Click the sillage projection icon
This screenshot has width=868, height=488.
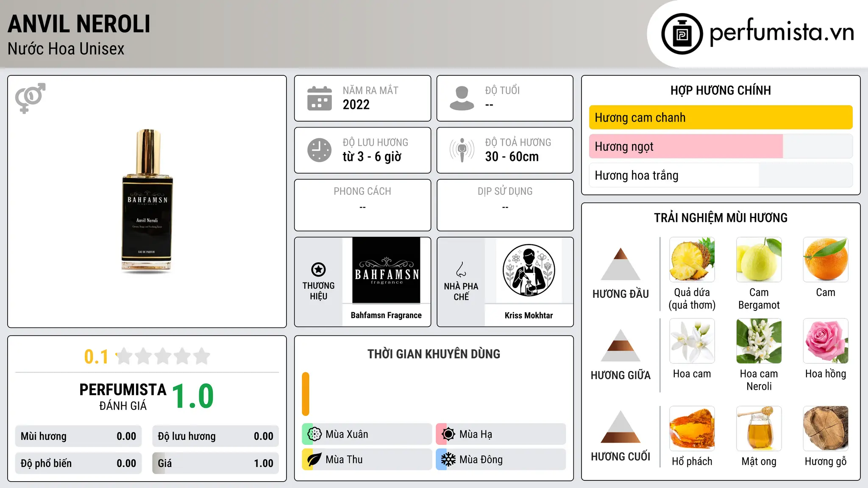462,150
